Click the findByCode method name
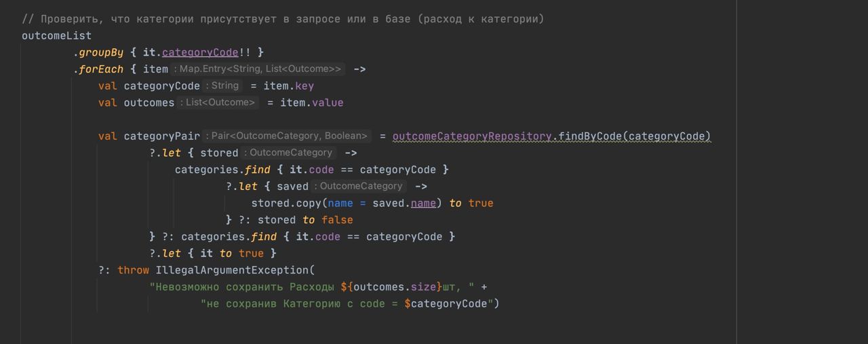 pyautogui.click(x=590, y=136)
